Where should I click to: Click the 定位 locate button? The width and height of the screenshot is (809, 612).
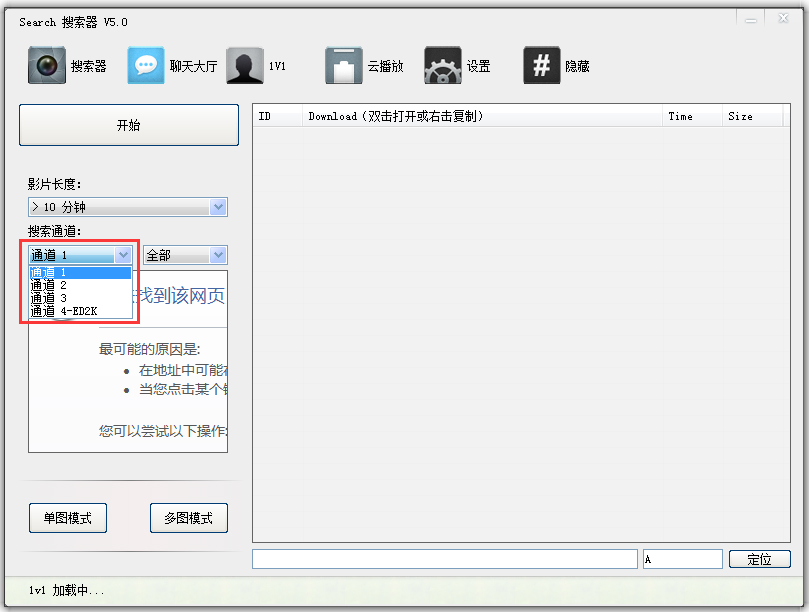(759, 559)
